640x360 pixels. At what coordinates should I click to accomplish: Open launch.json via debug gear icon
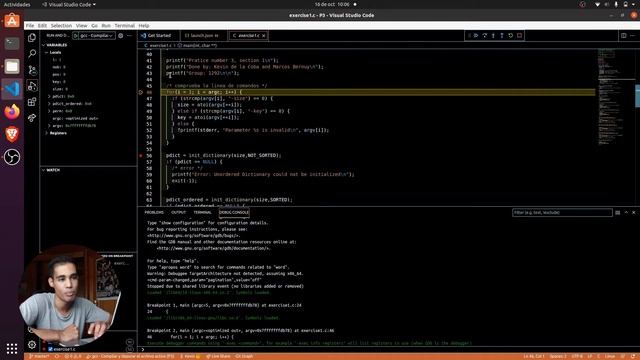pos(120,36)
